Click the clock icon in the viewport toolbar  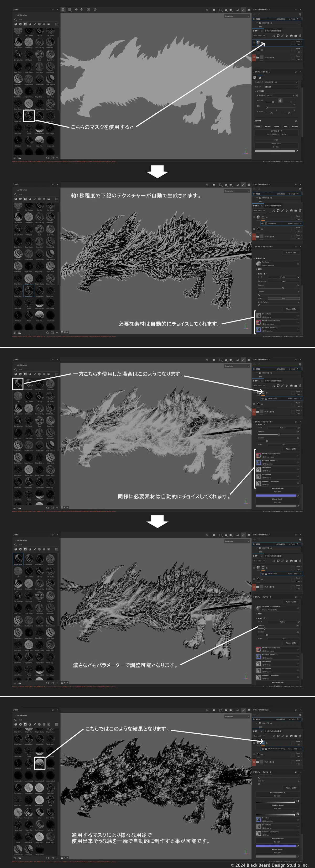(x=95, y=10)
